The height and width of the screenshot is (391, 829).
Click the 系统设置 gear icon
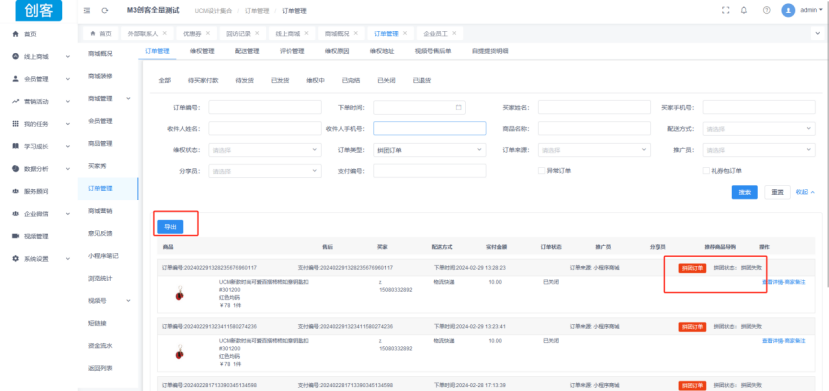15,258
